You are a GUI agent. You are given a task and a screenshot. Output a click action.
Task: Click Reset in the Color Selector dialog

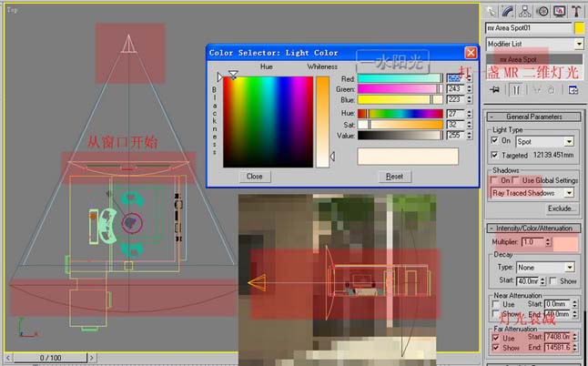(394, 177)
